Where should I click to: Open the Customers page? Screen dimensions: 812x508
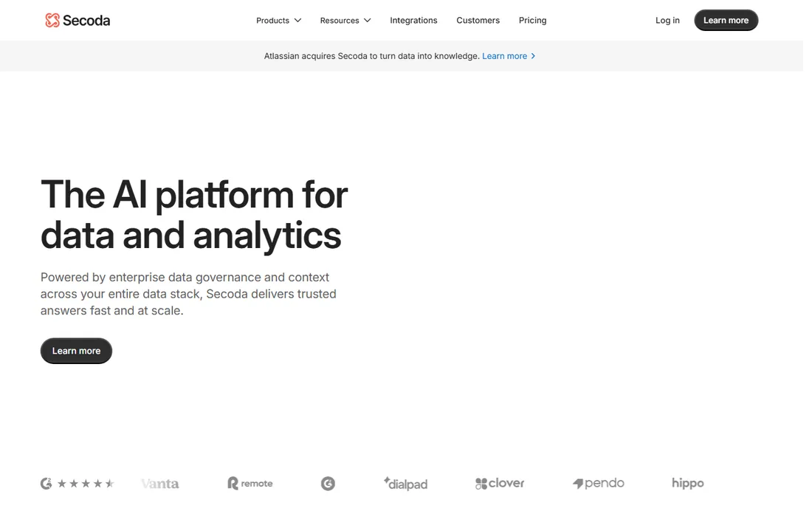pyautogui.click(x=478, y=20)
